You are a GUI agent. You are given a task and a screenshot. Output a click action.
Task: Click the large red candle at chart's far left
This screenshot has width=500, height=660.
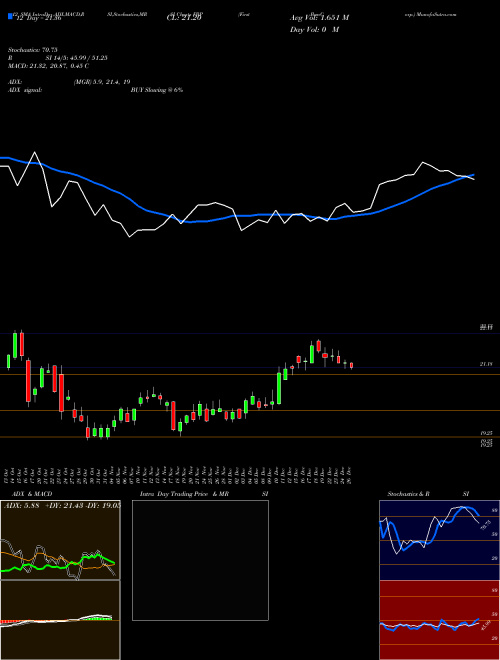click(x=28, y=381)
